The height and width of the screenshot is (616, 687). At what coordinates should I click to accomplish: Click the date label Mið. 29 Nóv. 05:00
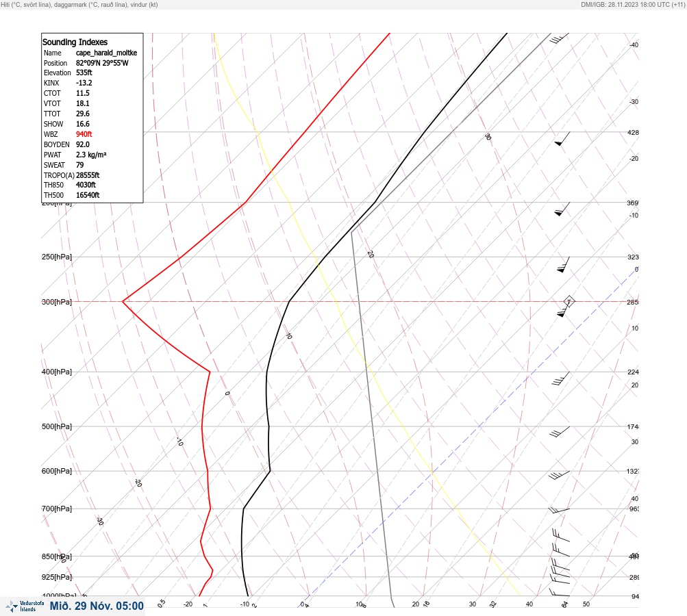pyautogui.click(x=97, y=606)
